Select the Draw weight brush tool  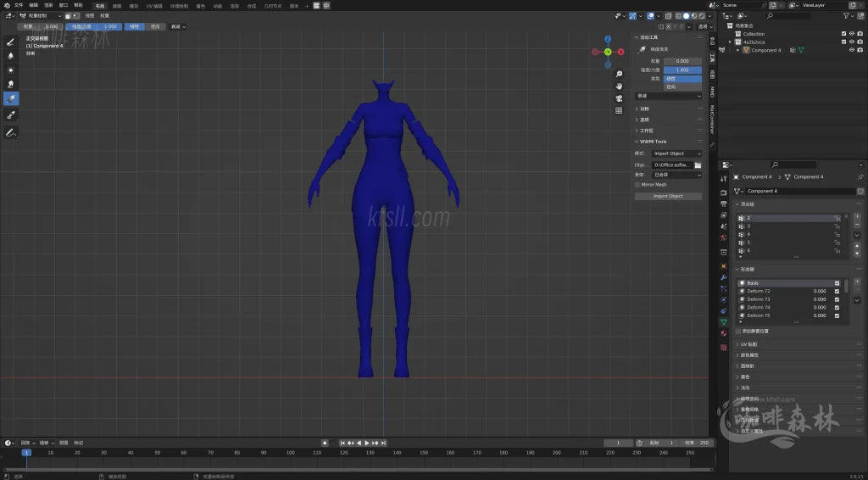pos(10,42)
